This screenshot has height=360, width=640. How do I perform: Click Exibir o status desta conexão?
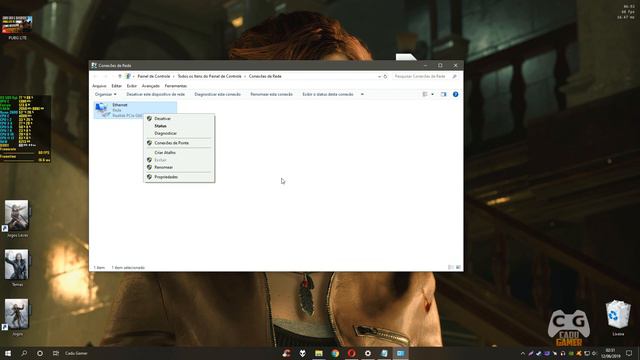pyautogui.click(x=328, y=94)
